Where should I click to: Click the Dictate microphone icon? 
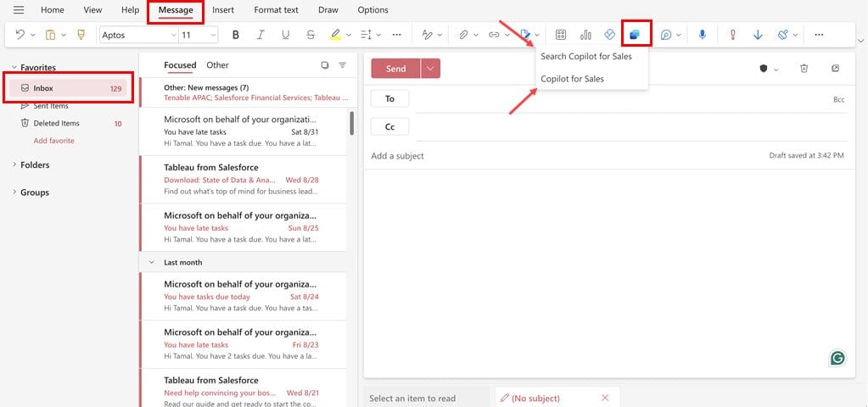click(702, 35)
